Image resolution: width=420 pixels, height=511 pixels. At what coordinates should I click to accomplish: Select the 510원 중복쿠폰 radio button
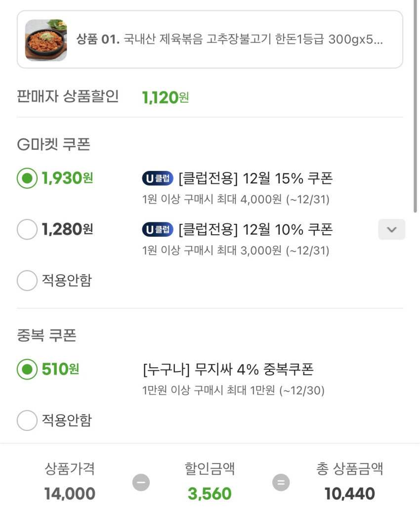coord(27,369)
